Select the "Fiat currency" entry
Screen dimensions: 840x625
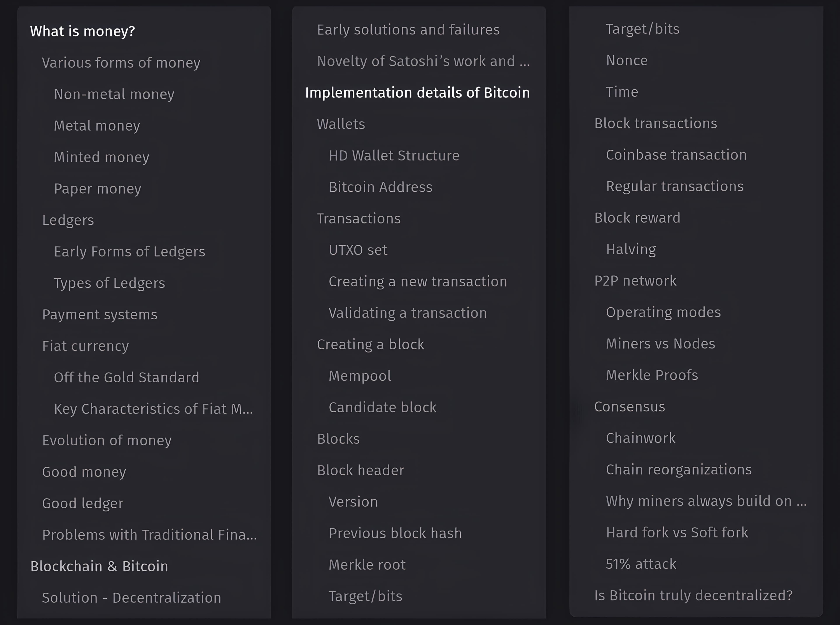tap(86, 345)
